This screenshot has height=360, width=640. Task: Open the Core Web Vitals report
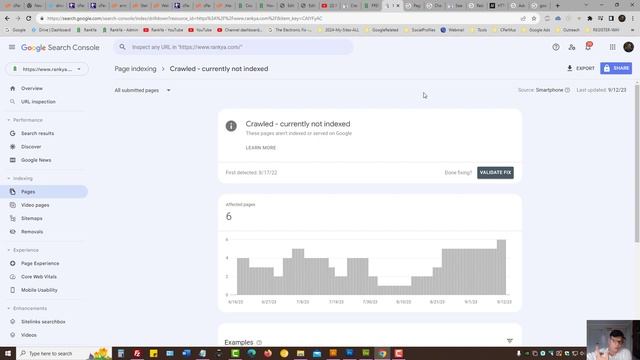[x=39, y=277]
